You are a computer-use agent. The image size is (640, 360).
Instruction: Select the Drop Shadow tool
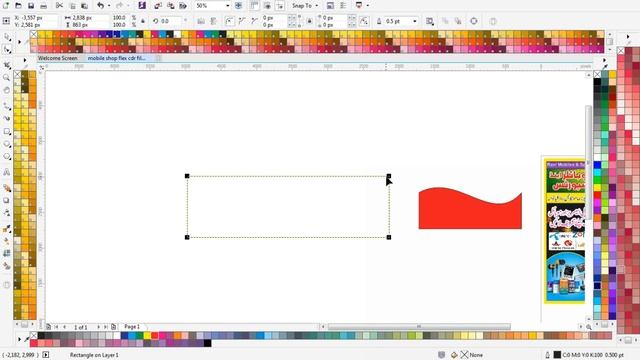coord(7,200)
